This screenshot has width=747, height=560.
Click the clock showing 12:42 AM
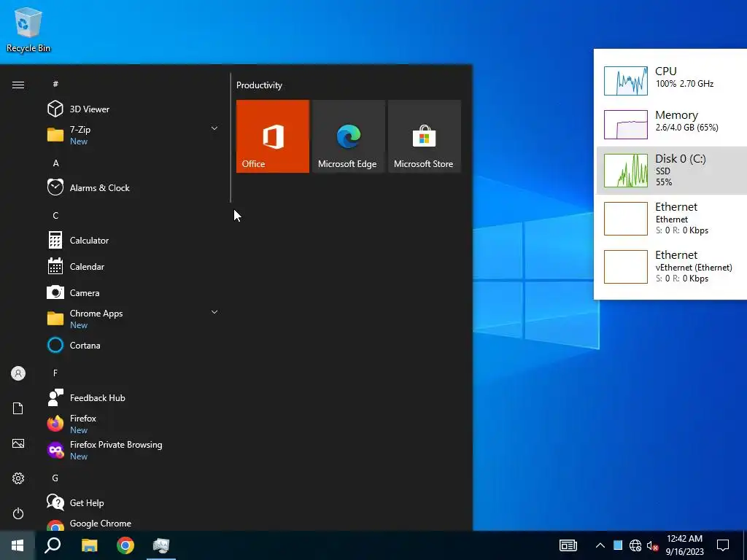click(x=684, y=545)
